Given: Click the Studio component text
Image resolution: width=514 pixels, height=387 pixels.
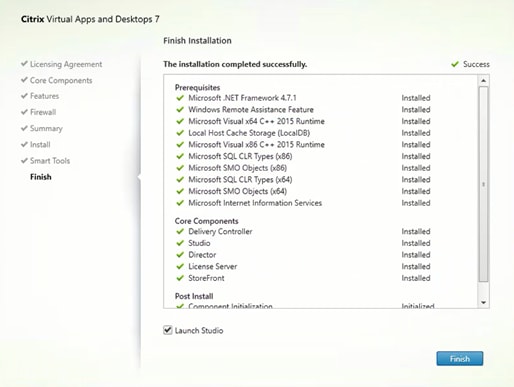Looking at the screenshot, I should click(199, 243).
